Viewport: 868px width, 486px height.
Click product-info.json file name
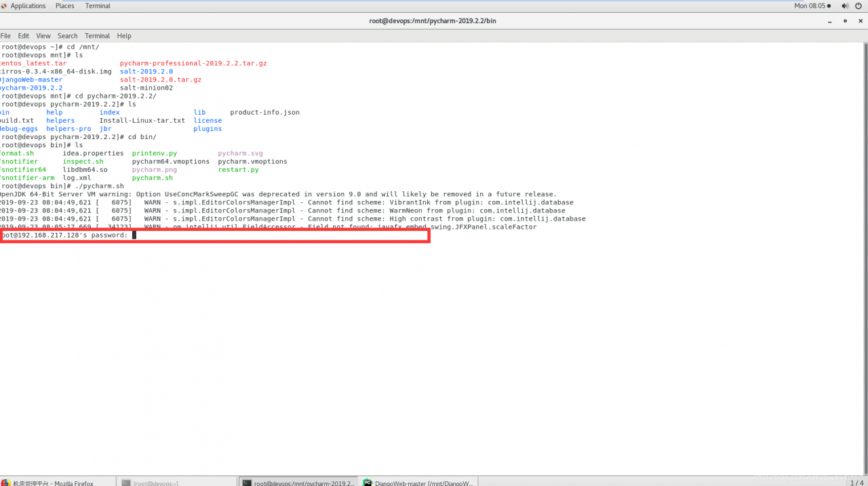(264, 112)
